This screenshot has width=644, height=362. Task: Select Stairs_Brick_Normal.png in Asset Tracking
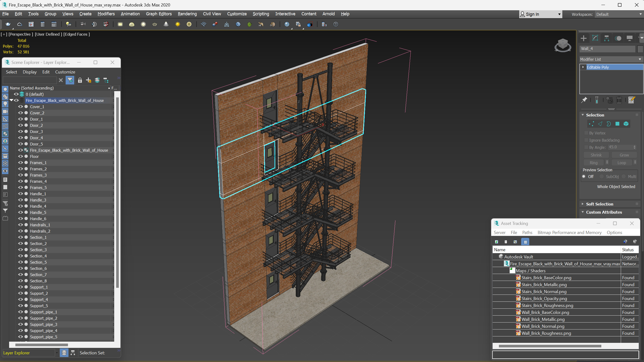(544, 292)
